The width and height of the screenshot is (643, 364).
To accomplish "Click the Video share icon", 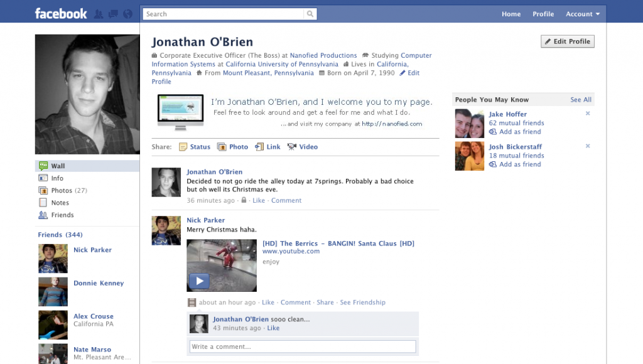I will 291,146.
